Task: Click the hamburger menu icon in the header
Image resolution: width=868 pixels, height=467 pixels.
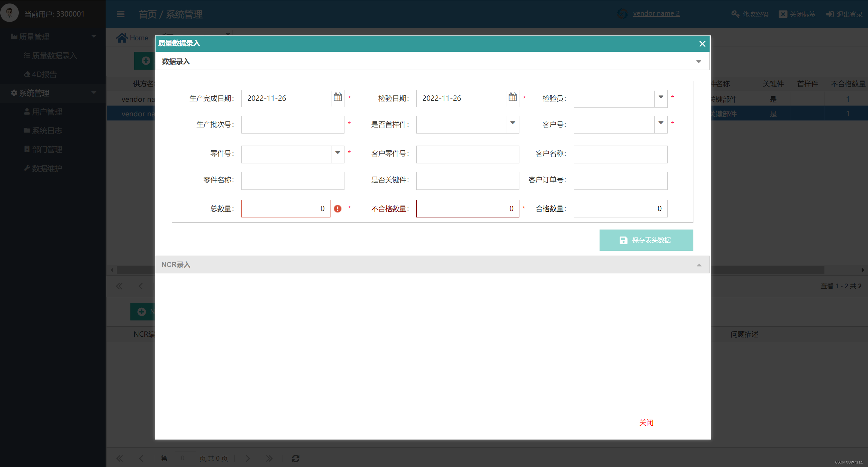Action: click(x=121, y=14)
